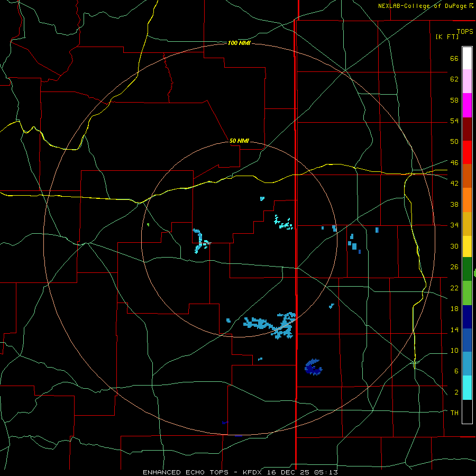The width and height of the screenshot is (476, 476).
Task: Click the legend value 10
Action: coord(454,350)
